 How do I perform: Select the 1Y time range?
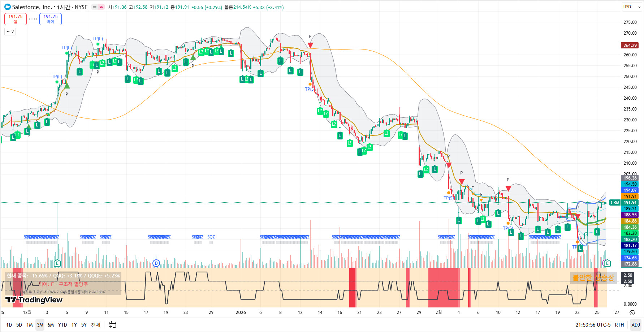pyautogui.click(x=74, y=325)
